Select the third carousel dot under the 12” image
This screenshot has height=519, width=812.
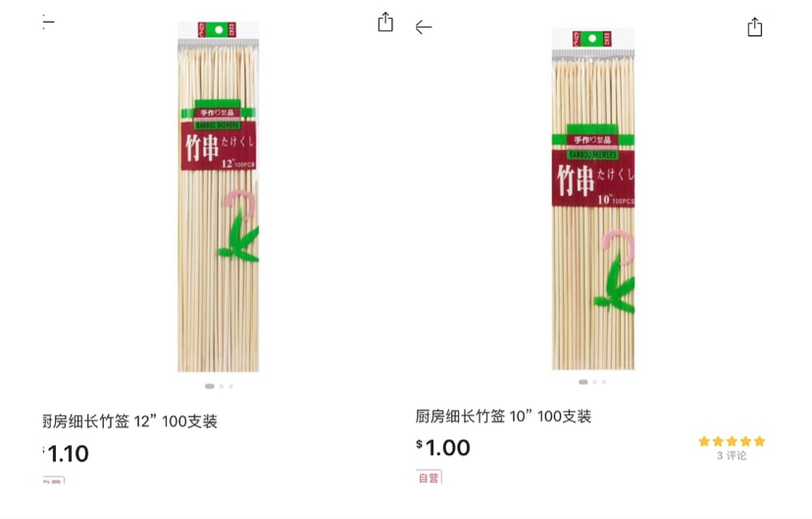tap(231, 386)
